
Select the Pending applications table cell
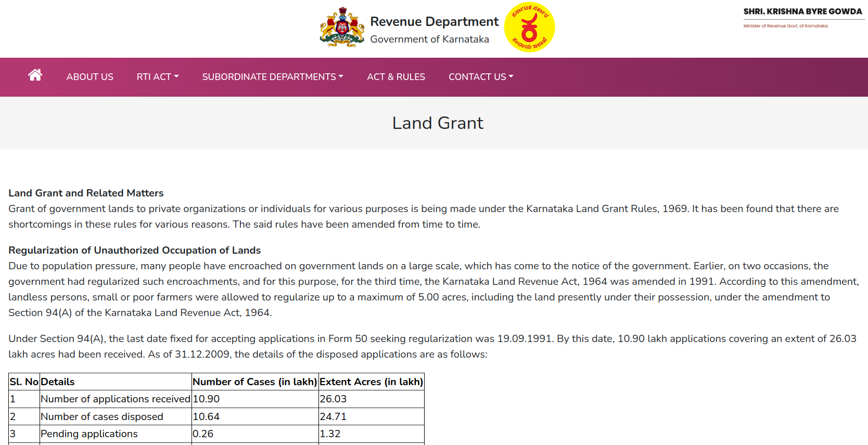[x=89, y=434]
